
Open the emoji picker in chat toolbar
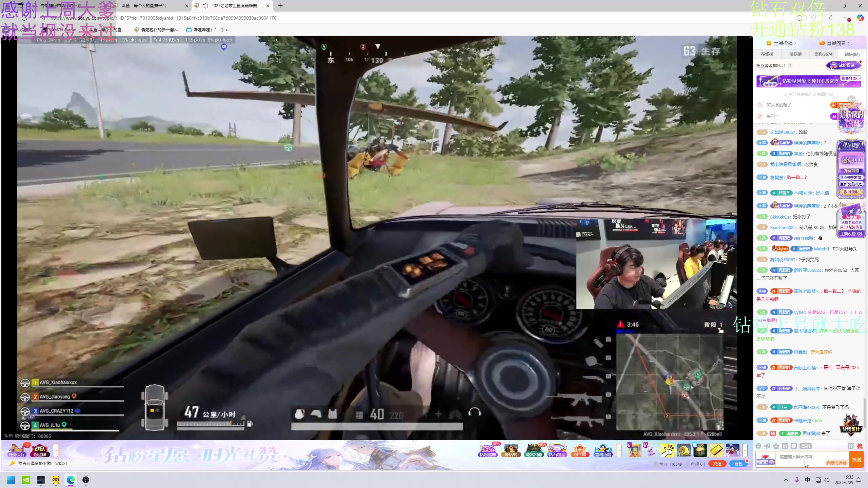(x=758, y=446)
